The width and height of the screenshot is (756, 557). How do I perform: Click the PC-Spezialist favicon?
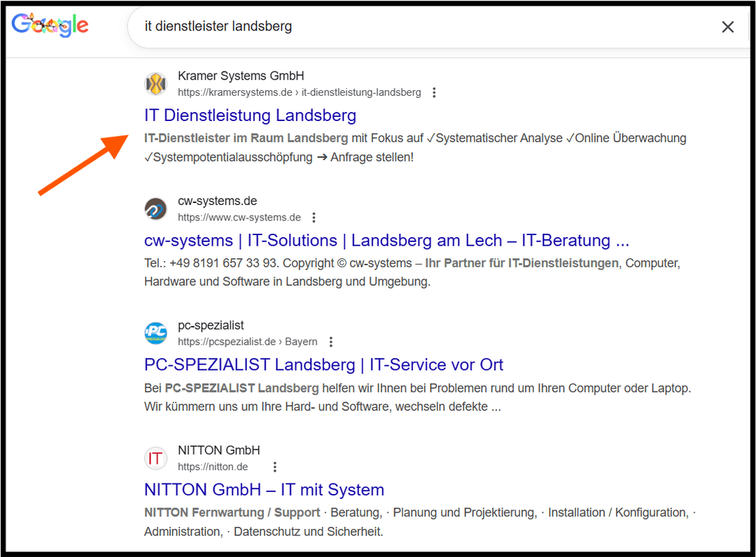click(155, 333)
